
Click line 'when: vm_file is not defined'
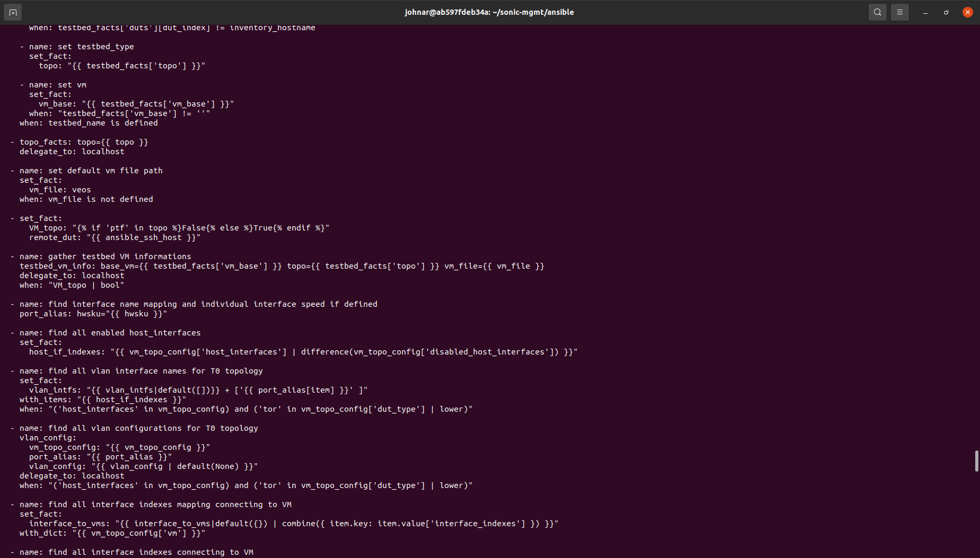pos(86,199)
